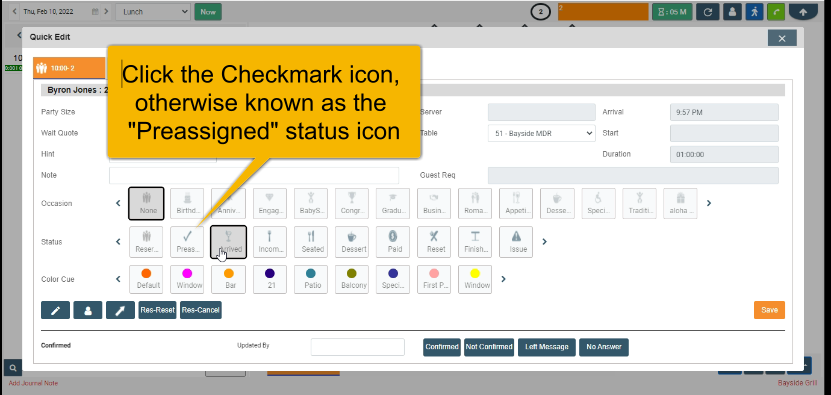Mark status as Paid

394,242
